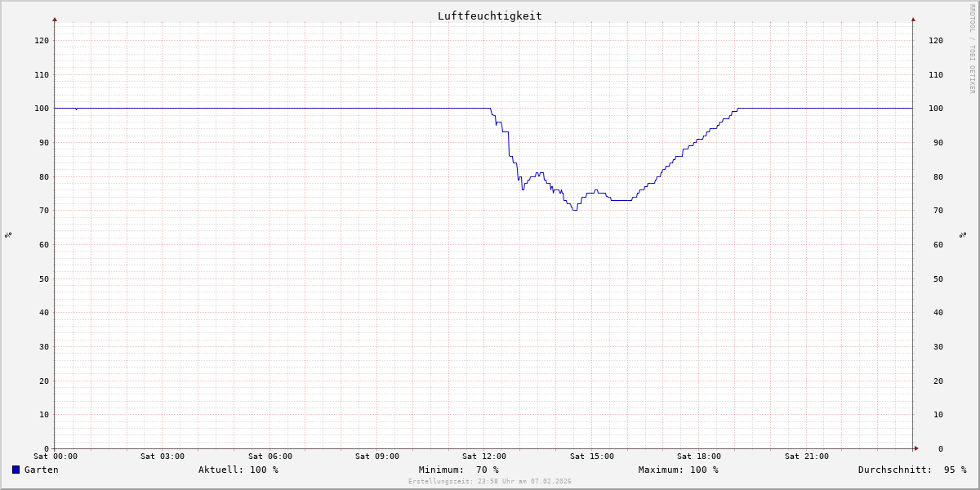This screenshot has height=490, width=980.
Task: Click the arrowhead atop the right y-axis
Action: click(x=913, y=19)
